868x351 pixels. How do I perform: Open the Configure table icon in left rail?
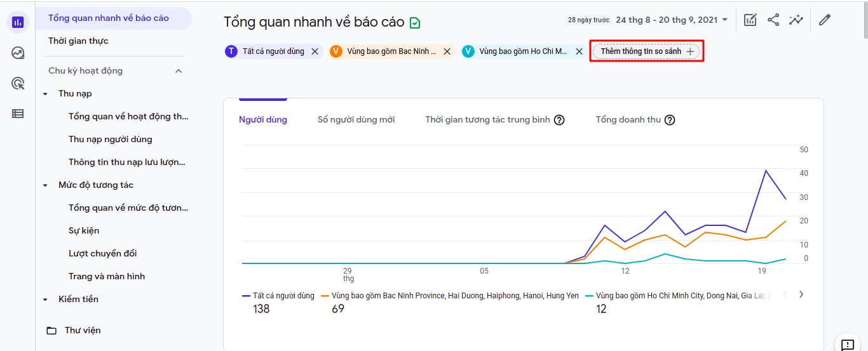[18, 114]
